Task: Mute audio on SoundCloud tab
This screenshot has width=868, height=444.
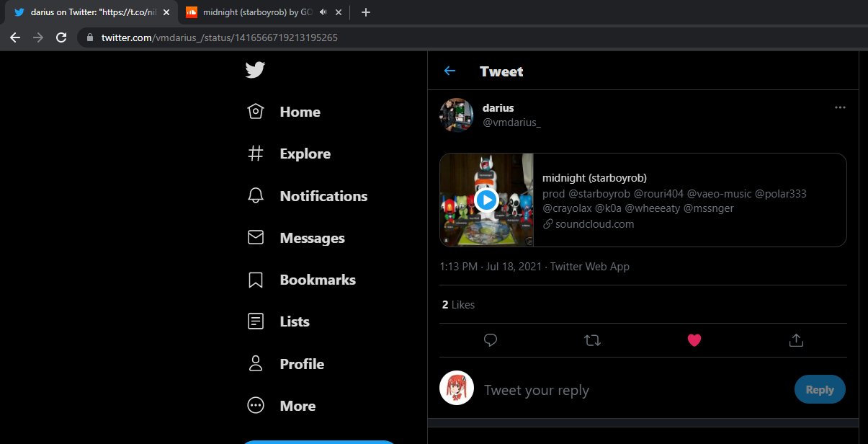Action: pyautogui.click(x=323, y=12)
